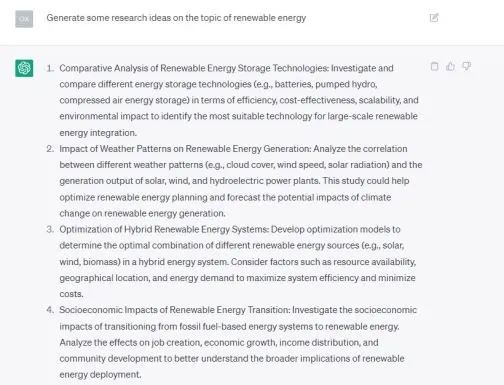Click the line 'change on renewable energy generation.'

(142, 213)
